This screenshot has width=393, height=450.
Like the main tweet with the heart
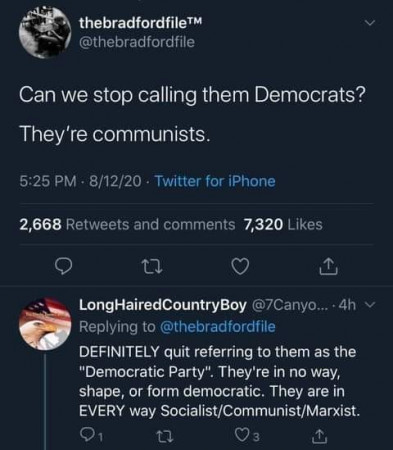point(240,267)
